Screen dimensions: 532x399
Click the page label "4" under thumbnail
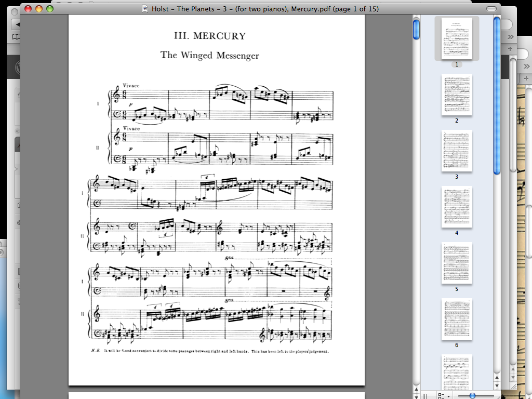(x=457, y=233)
